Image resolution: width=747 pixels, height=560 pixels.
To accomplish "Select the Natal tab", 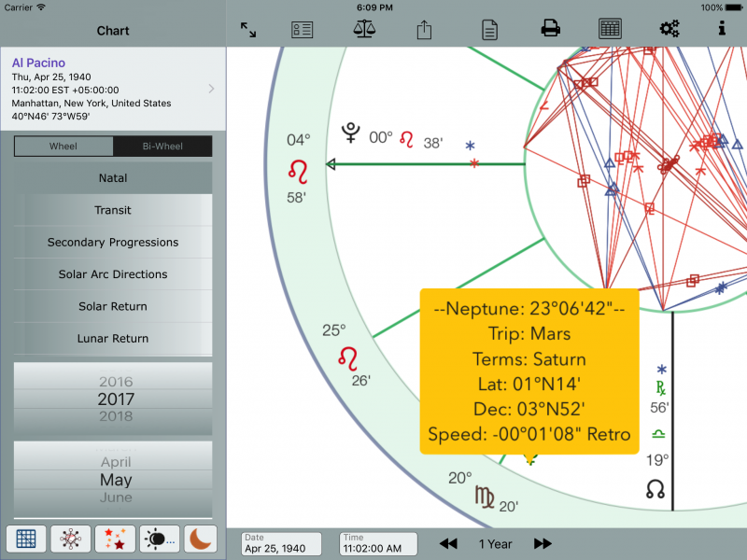I will tap(112, 178).
